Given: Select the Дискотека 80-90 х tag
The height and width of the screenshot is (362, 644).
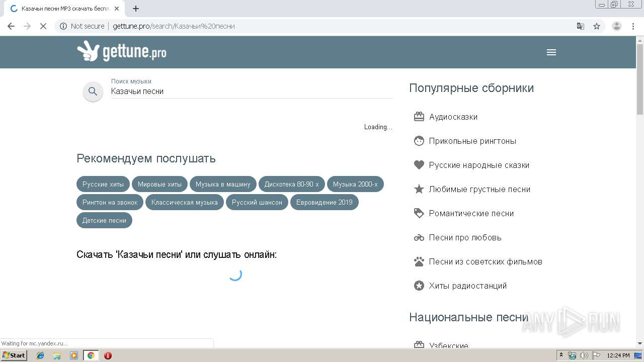Looking at the screenshot, I should click(292, 184).
